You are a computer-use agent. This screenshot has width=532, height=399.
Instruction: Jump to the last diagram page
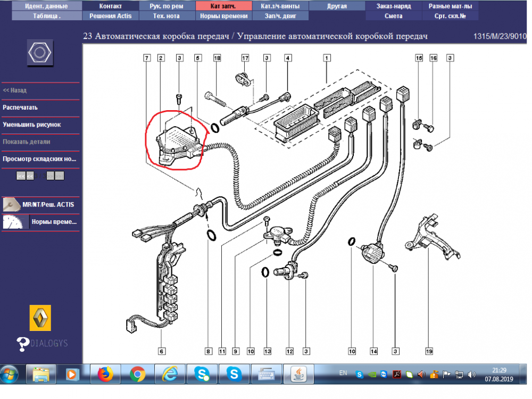[x=60, y=176]
